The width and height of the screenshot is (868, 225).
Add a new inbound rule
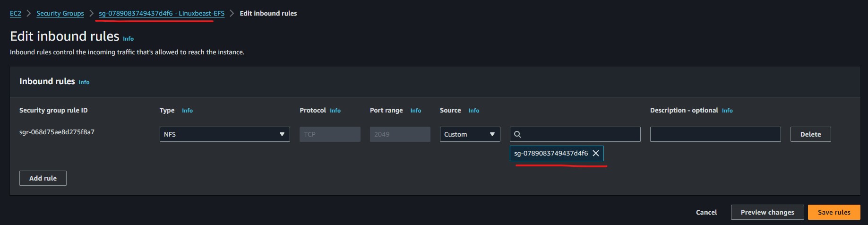(43, 178)
